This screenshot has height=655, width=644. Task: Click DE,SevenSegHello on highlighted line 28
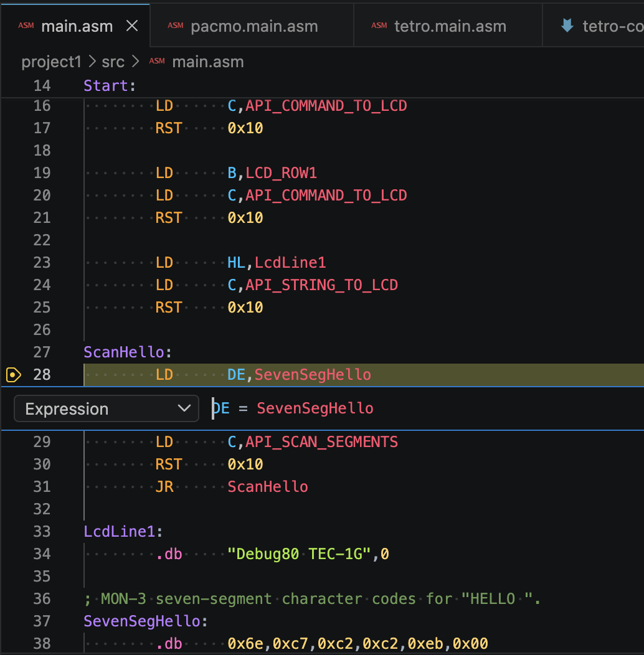coord(299,375)
